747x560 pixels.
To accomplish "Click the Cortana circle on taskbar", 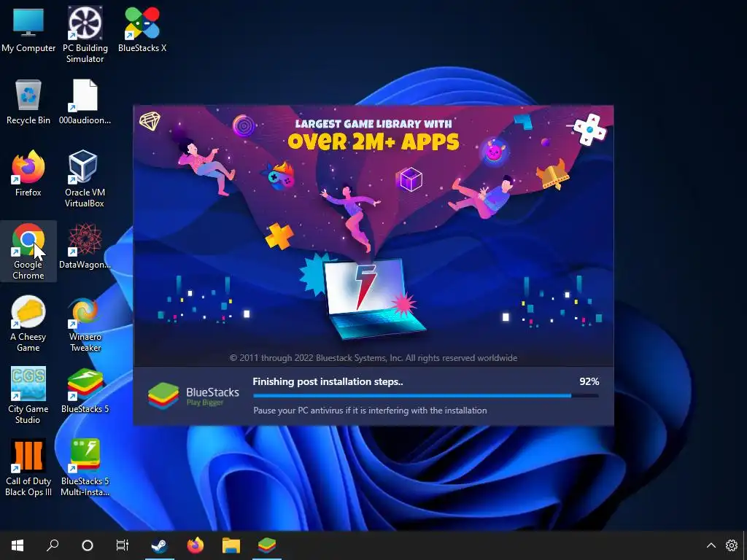I will click(88, 545).
